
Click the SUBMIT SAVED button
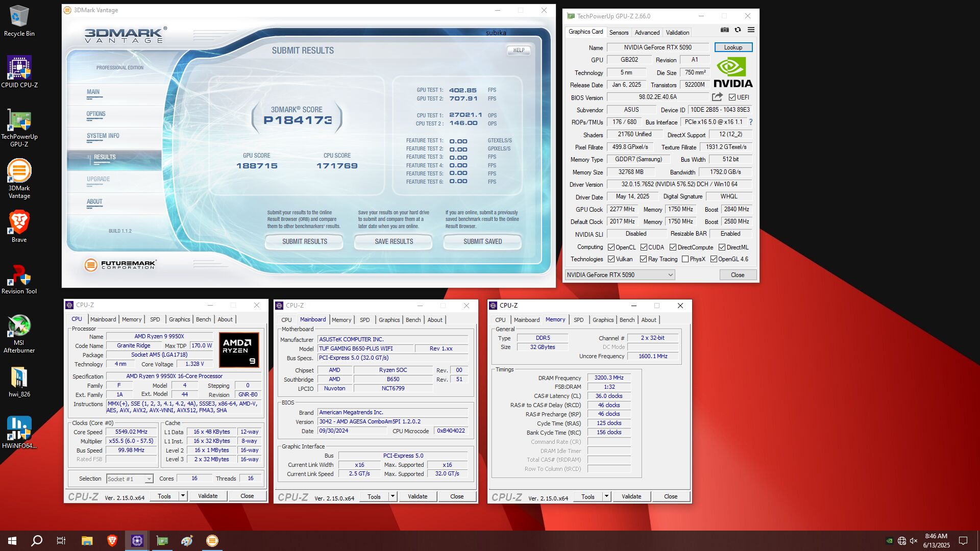click(x=482, y=242)
